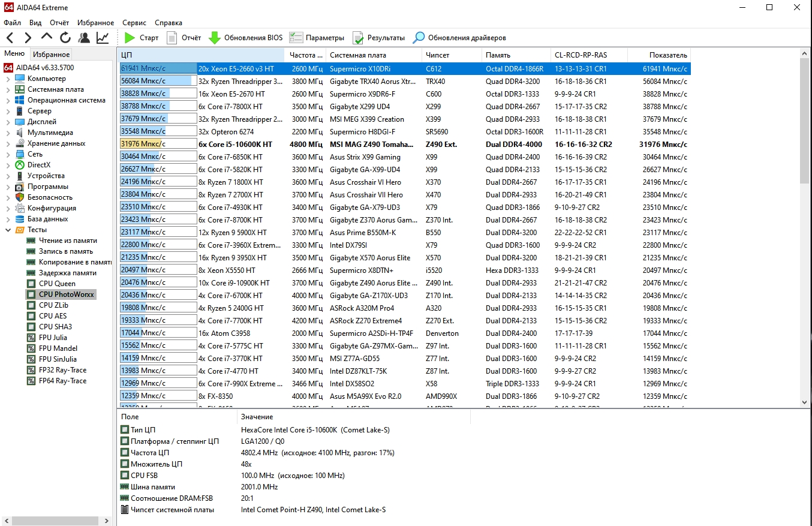Expand the Программы tree node
This screenshot has width=812, height=526.
[8, 187]
